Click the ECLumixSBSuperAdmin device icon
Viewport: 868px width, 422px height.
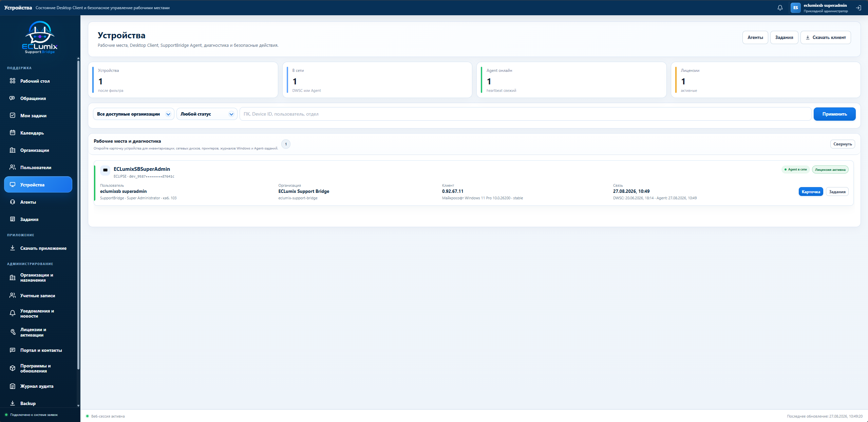pos(105,170)
